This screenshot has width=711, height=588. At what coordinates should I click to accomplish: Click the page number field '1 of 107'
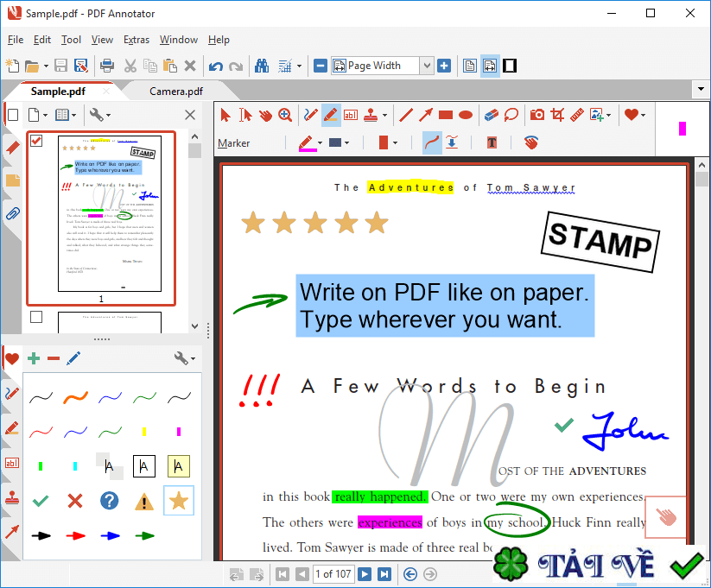coord(333,574)
